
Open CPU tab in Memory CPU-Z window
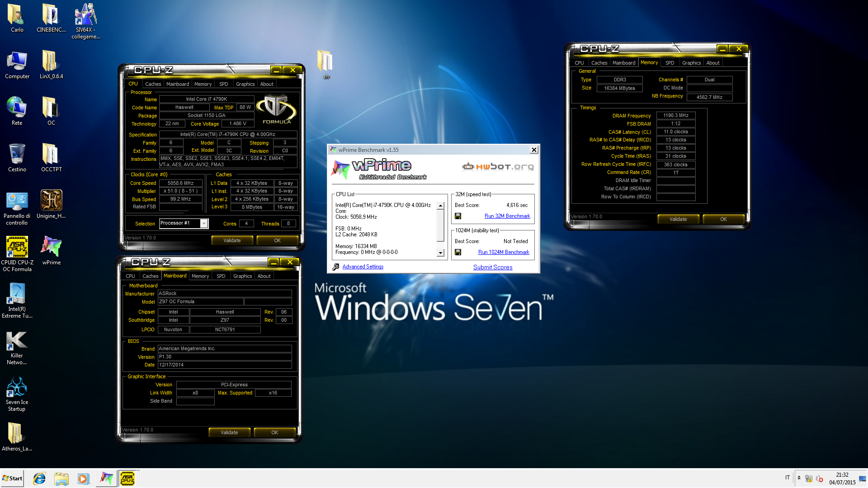coord(579,63)
